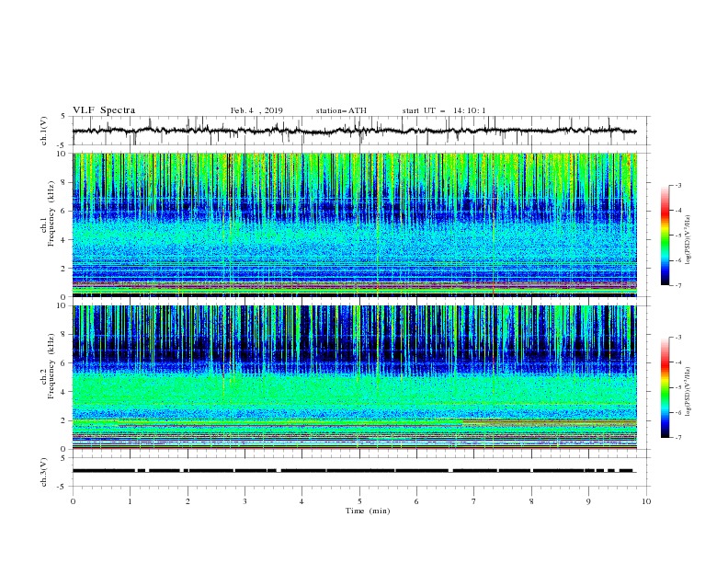Click the "-3" label on the ch.1 color bar
Screen dimensions: 728x563
coord(678,185)
